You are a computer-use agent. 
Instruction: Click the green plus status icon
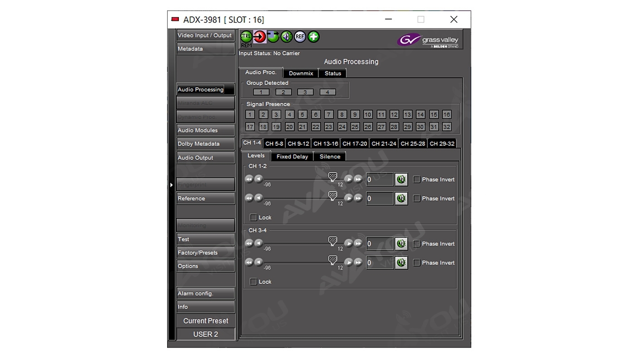tap(313, 37)
